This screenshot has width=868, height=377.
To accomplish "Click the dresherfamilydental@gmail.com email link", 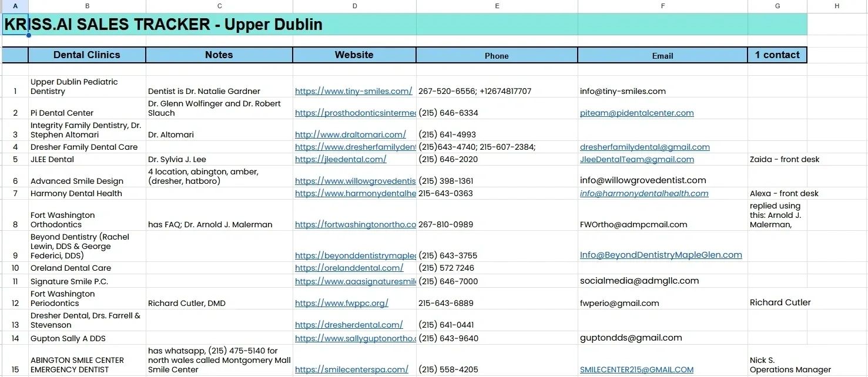I will click(645, 147).
